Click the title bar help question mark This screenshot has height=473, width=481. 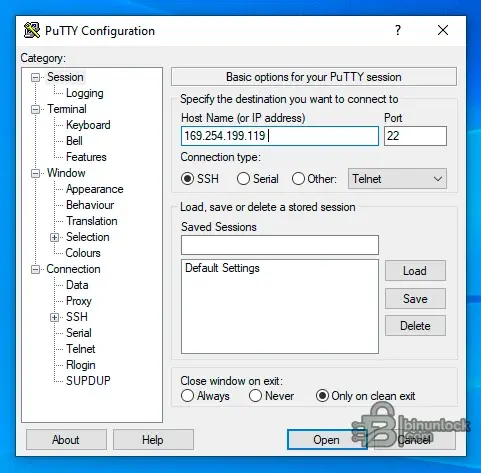pyautogui.click(x=398, y=30)
